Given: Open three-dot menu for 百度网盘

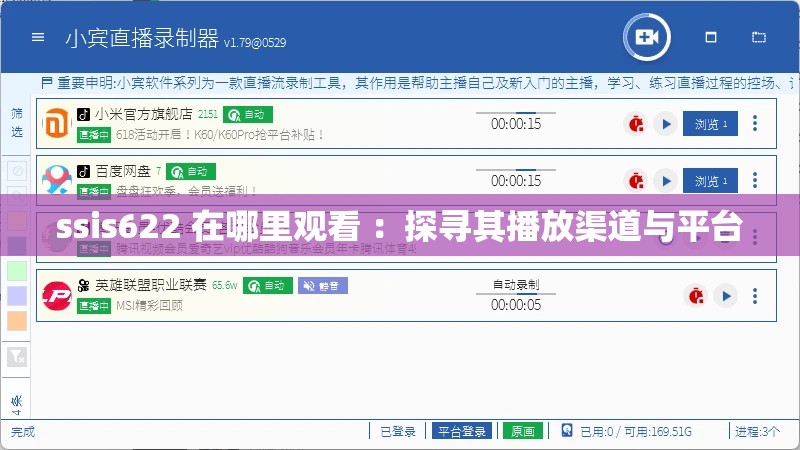Looking at the screenshot, I should point(755,180).
